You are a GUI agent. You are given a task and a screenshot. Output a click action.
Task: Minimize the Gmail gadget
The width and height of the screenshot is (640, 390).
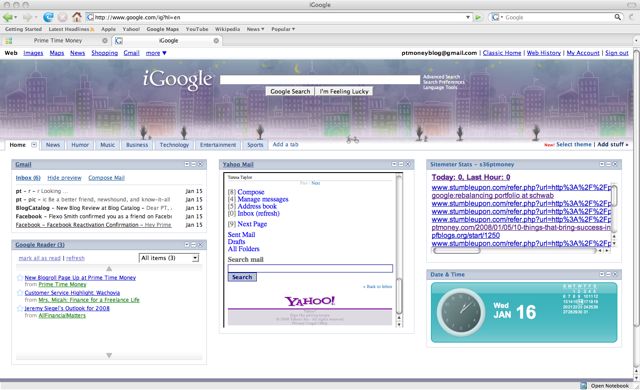pyautogui.click(x=193, y=164)
